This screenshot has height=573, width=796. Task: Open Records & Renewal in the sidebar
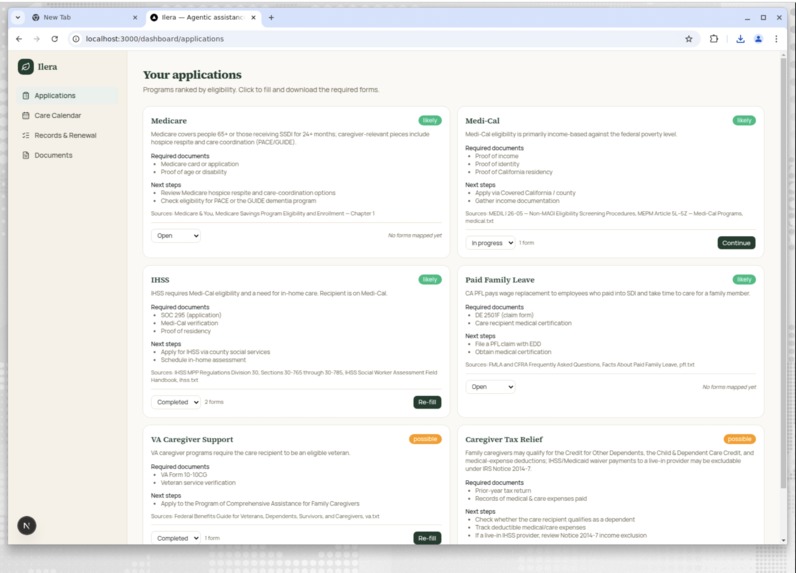point(68,135)
